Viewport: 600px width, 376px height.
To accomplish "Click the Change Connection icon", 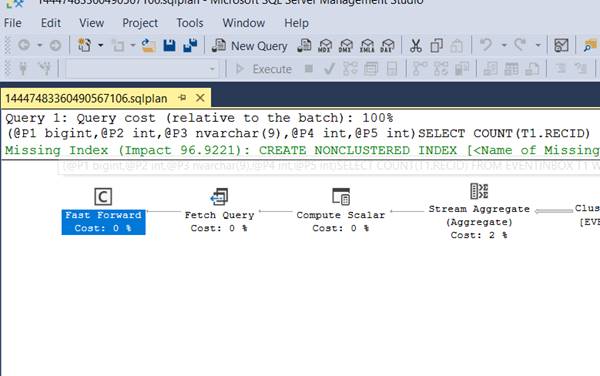I will click(x=45, y=69).
